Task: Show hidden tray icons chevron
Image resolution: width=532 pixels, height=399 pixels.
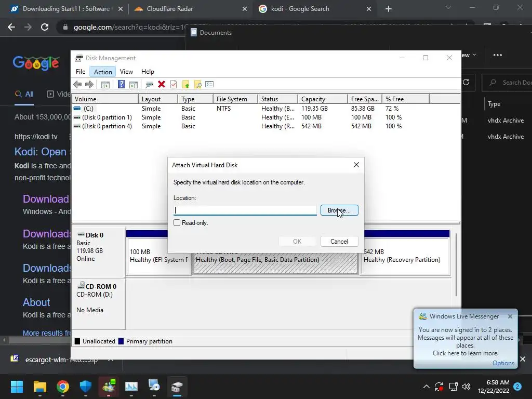Action: (x=427, y=387)
